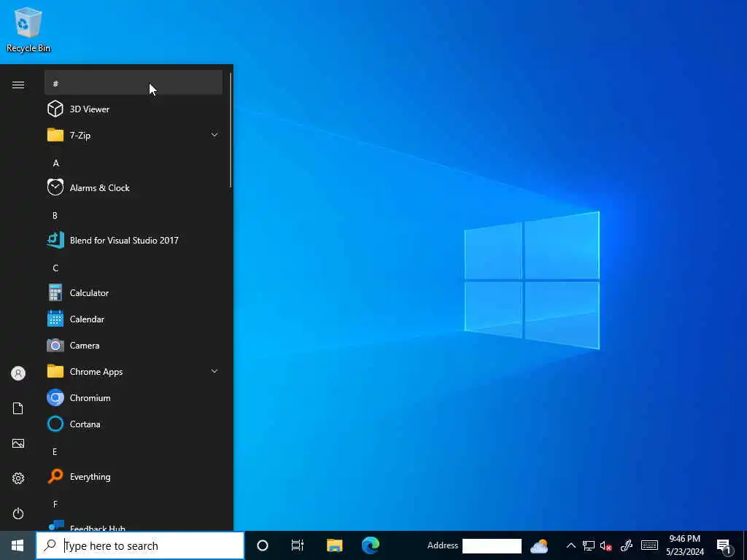This screenshot has height=560, width=747.
Task: Open Blend for Visual Studio 2017
Action: click(133, 240)
